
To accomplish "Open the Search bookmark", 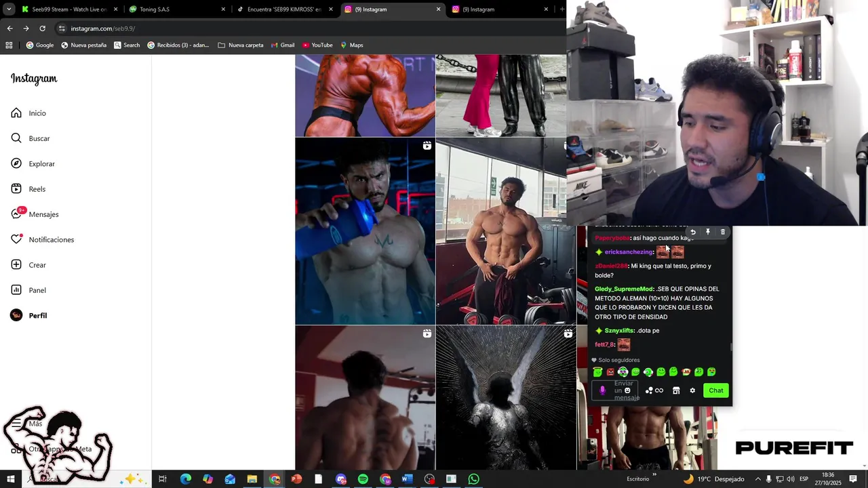I will (127, 45).
